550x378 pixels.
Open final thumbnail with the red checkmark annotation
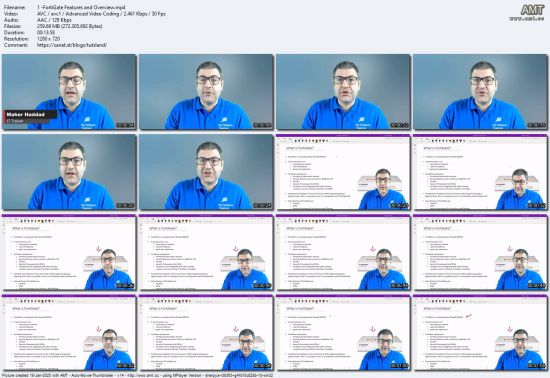point(481,333)
